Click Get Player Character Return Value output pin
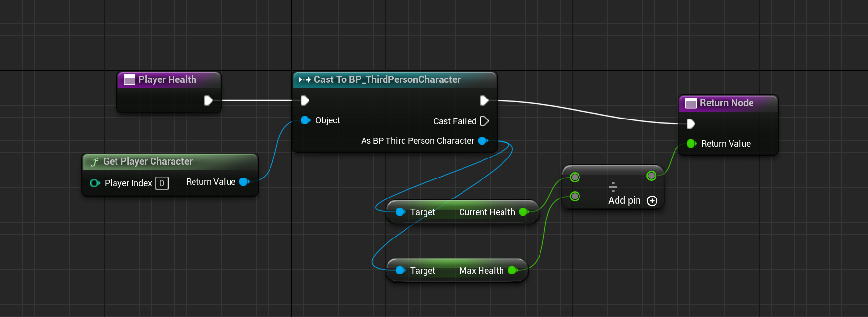Viewport: 868px width, 317px height. tap(244, 181)
